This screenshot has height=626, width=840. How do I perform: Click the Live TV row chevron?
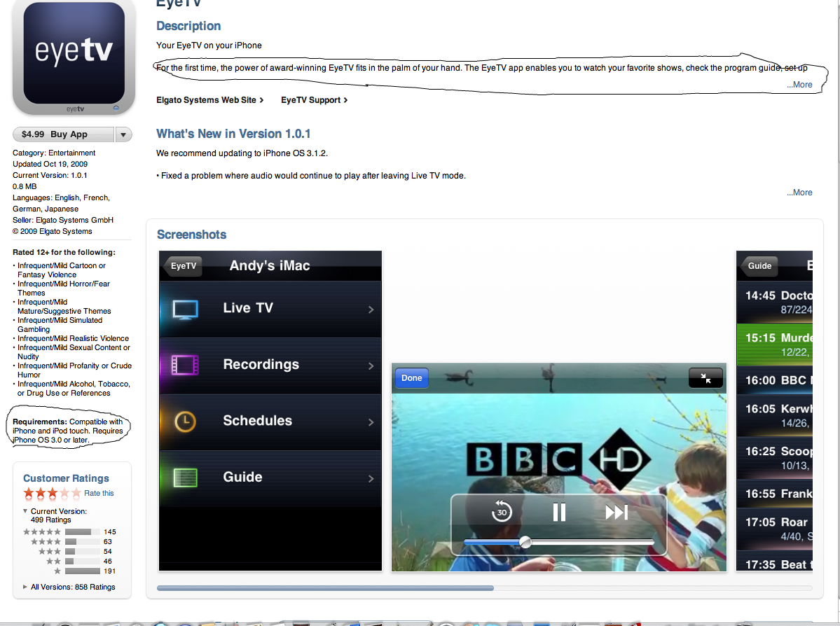click(x=371, y=309)
